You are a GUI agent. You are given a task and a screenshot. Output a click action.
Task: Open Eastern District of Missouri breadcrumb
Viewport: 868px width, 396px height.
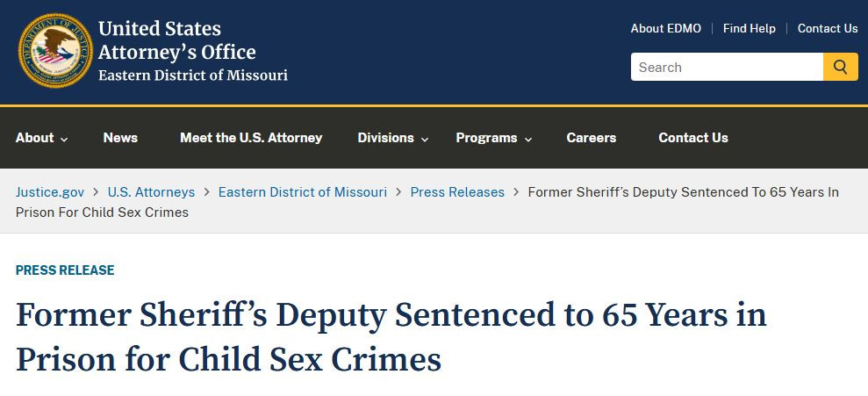tap(302, 191)
